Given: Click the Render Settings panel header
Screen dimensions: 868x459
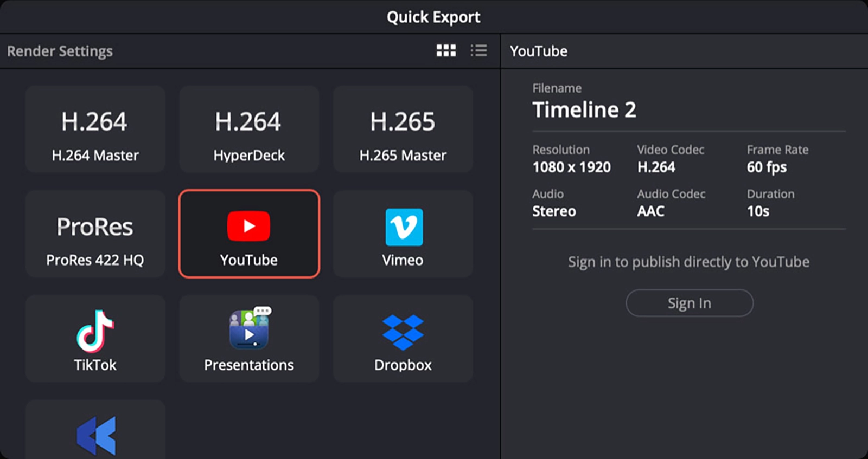Looking at the screenshot, I should point(60,51).
